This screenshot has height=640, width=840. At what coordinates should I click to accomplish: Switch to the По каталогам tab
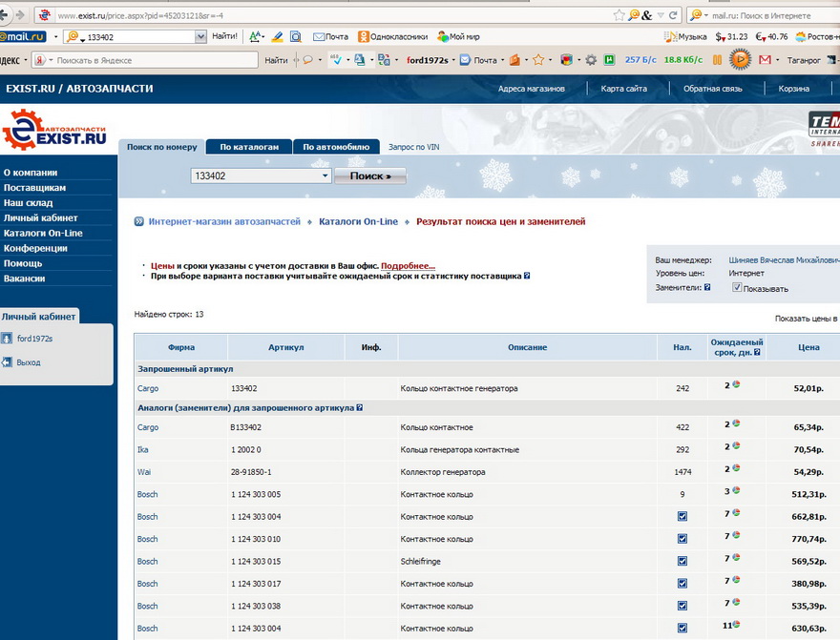[x=249, y=147]
